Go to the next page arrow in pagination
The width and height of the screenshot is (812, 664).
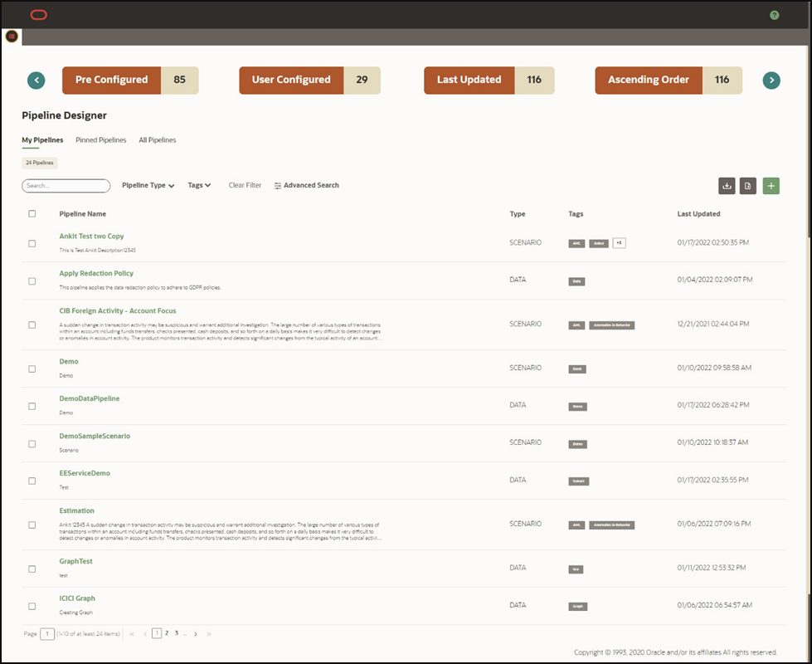(195, 634)
